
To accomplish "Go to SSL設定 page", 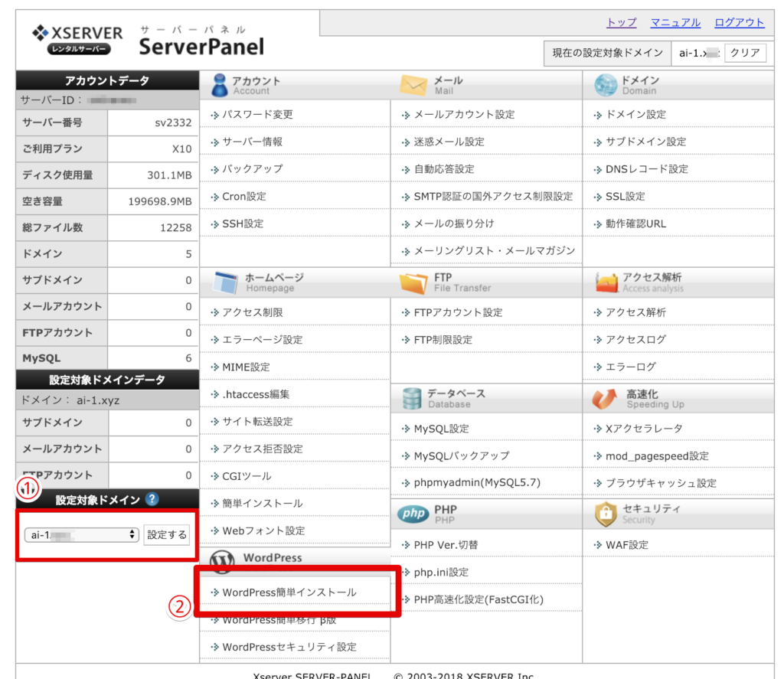I will (625, 196).
